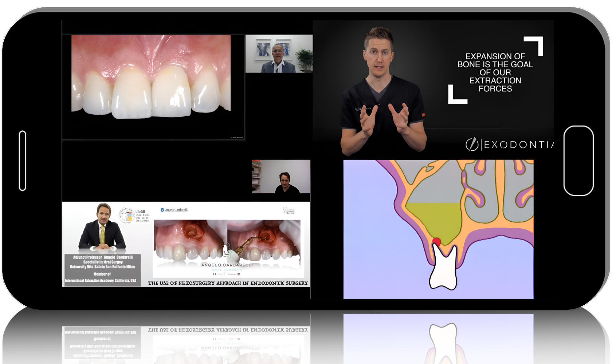
Task: Click the logo at the slide's top right
Action: click(x=289, y=210)
